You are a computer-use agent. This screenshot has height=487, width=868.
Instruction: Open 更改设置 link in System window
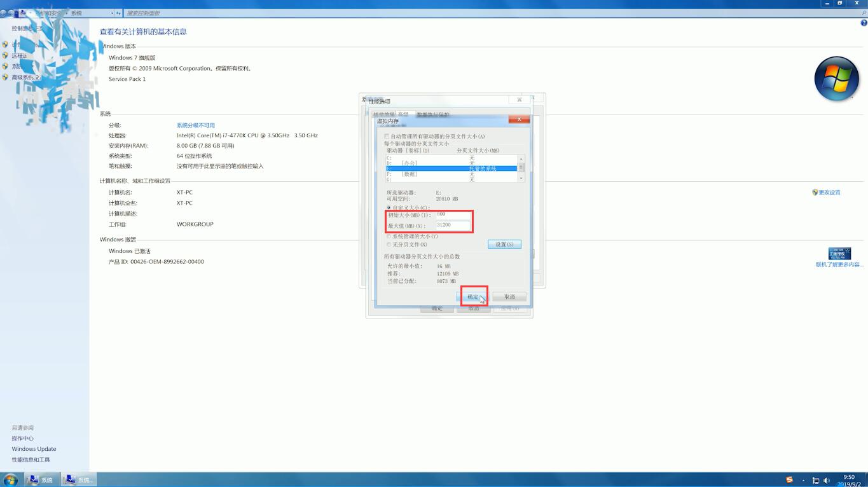pos(829,193)
